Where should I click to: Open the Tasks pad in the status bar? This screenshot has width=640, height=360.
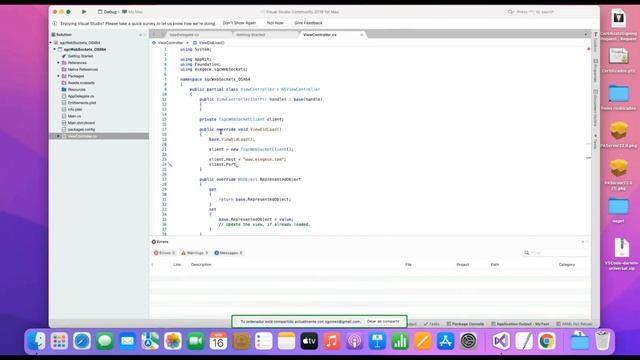(432, 324)
